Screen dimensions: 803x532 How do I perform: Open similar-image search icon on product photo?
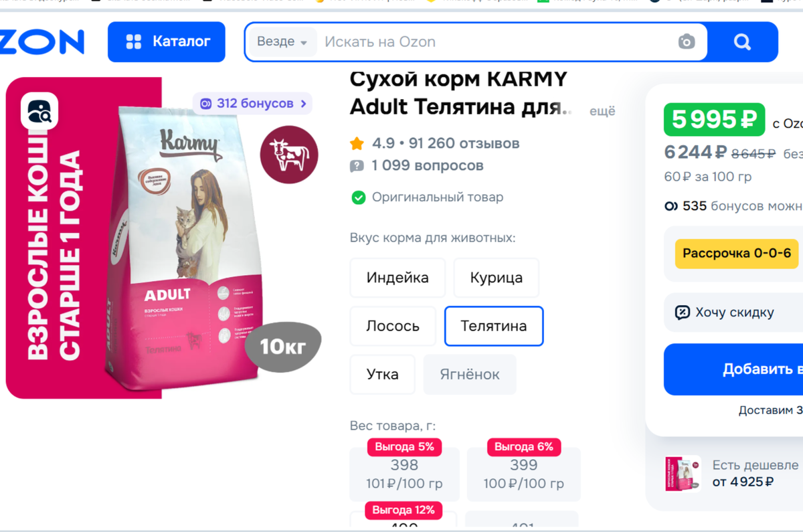39,111
